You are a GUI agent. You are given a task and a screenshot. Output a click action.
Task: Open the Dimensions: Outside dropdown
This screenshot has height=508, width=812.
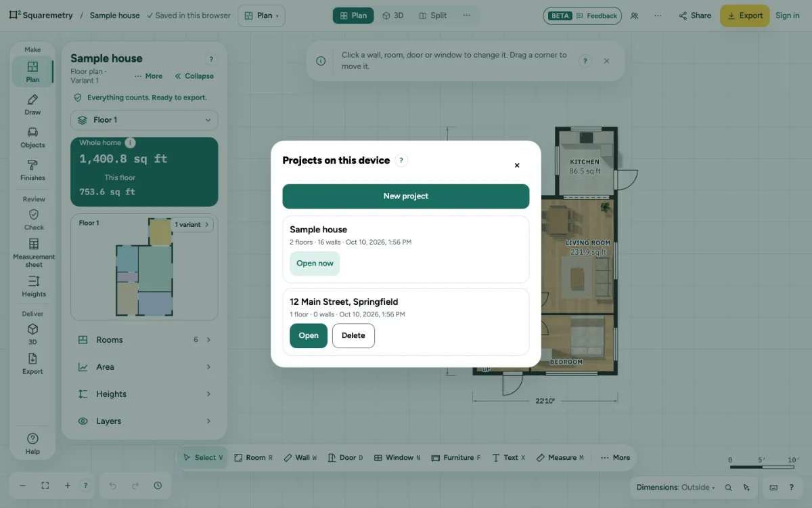[x=675, y=488]
